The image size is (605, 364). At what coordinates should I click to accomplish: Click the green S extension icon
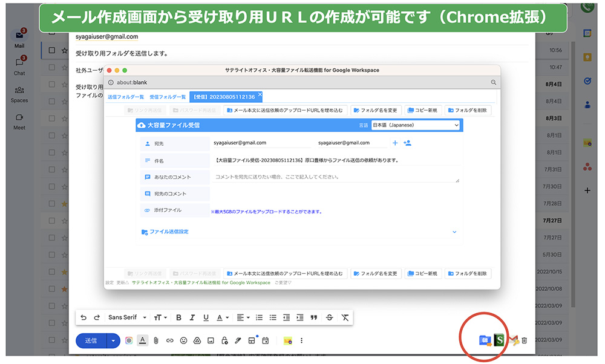click(x=499, y=340)
